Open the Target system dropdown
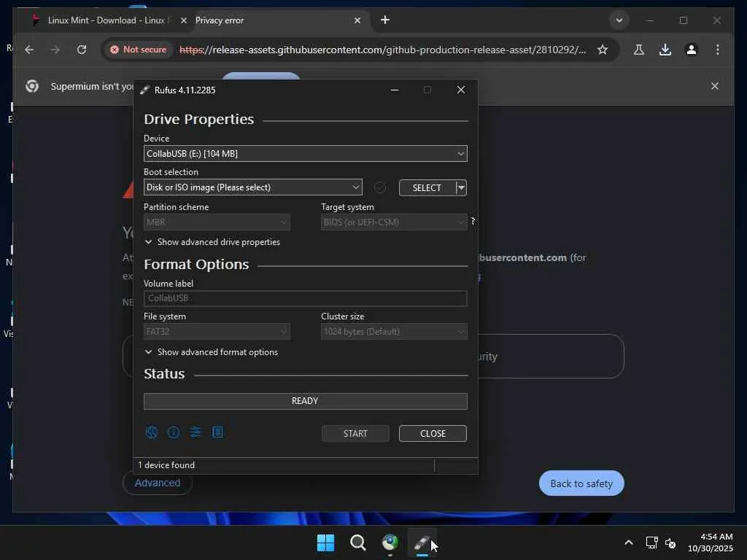This screenshot has width=747, height=560. [x=394, y=222]
